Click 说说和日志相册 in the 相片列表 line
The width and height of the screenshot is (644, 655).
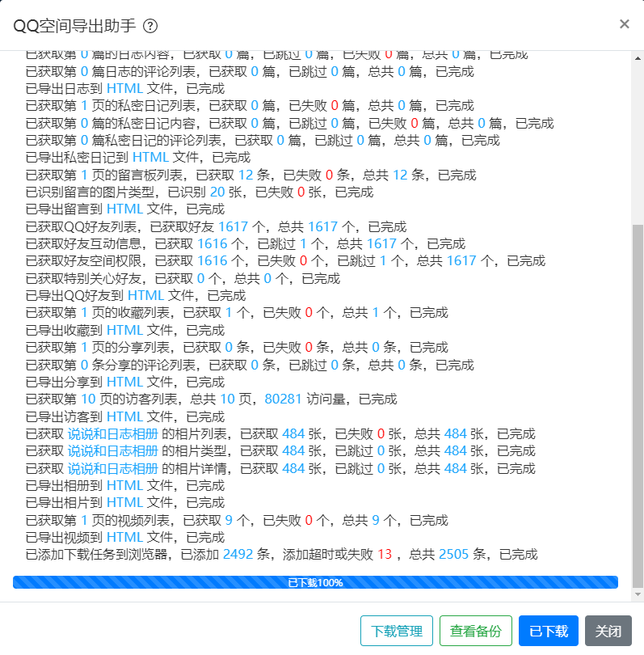[x=112, y=434]
